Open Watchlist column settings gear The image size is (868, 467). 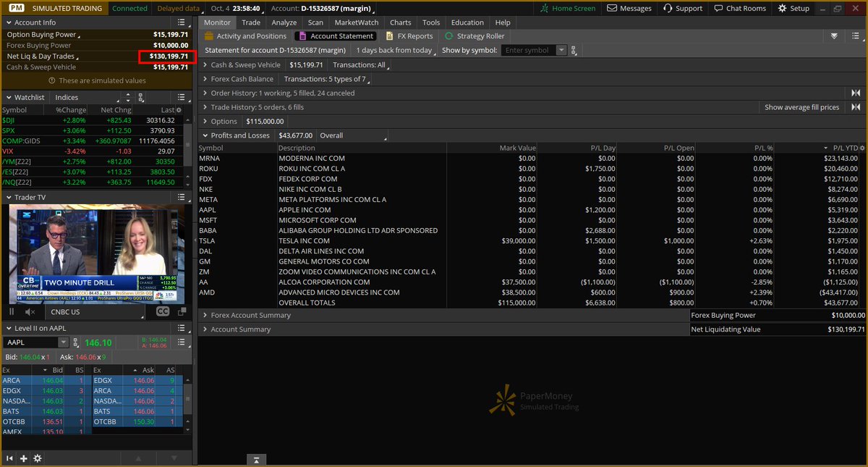(179, 110)
